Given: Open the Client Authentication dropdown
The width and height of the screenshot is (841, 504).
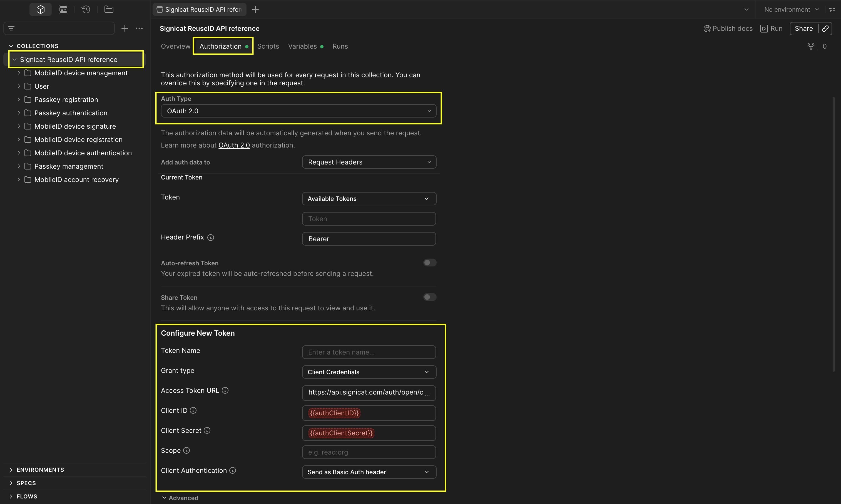Looking at the screenshot, I should click(369, 472).
